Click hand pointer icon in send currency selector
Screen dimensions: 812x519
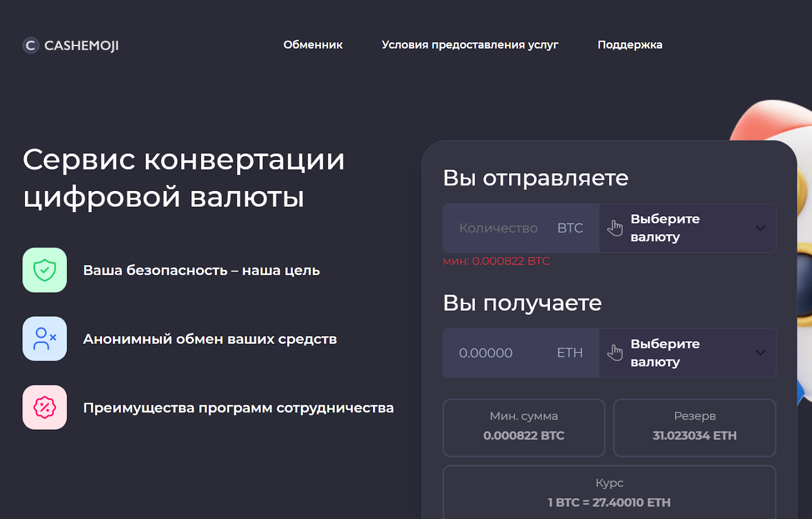click(615, 228)
